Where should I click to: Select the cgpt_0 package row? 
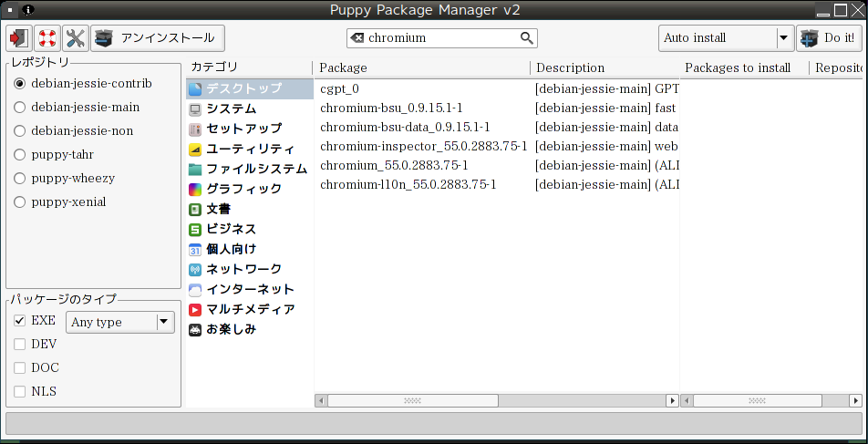point(497,88)
